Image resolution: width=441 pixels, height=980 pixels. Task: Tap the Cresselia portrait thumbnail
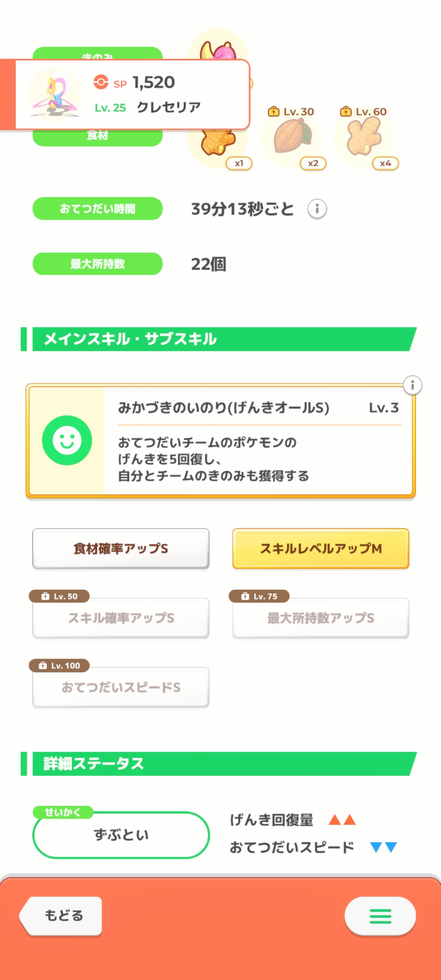55,94
